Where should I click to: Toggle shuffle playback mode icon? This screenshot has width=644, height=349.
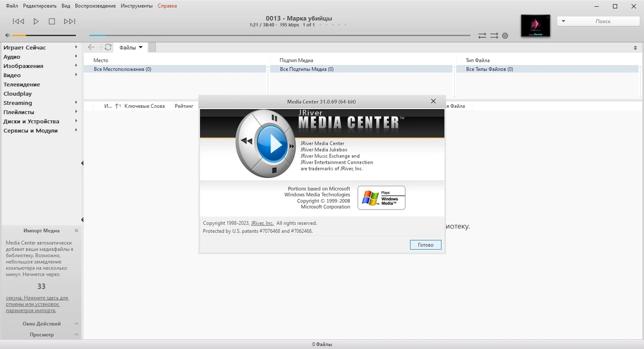pos(494,35)
